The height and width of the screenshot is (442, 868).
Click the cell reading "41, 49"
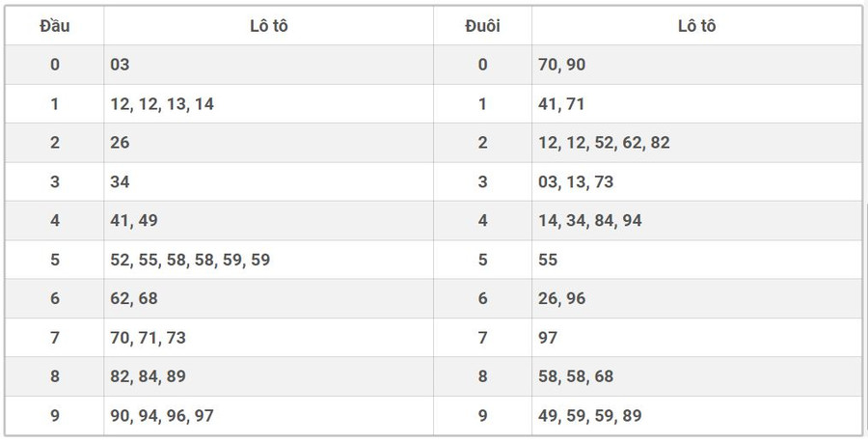tap(134, 221)
